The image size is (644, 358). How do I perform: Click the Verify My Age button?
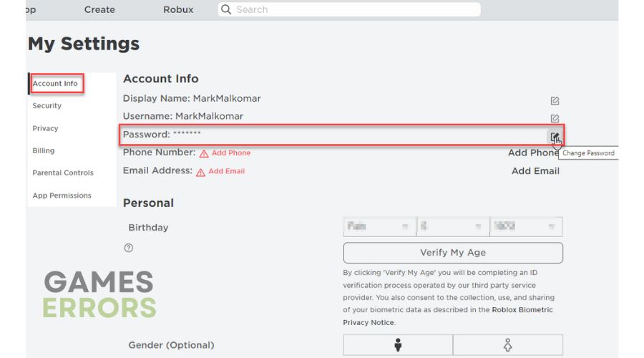pos(453,253)
